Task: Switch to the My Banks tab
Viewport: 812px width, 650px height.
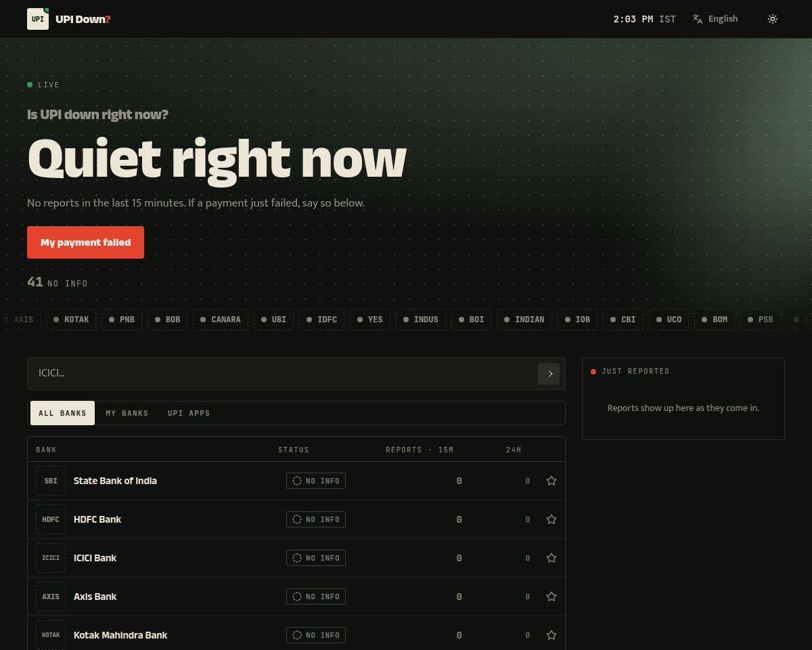Action: [127, 413]
